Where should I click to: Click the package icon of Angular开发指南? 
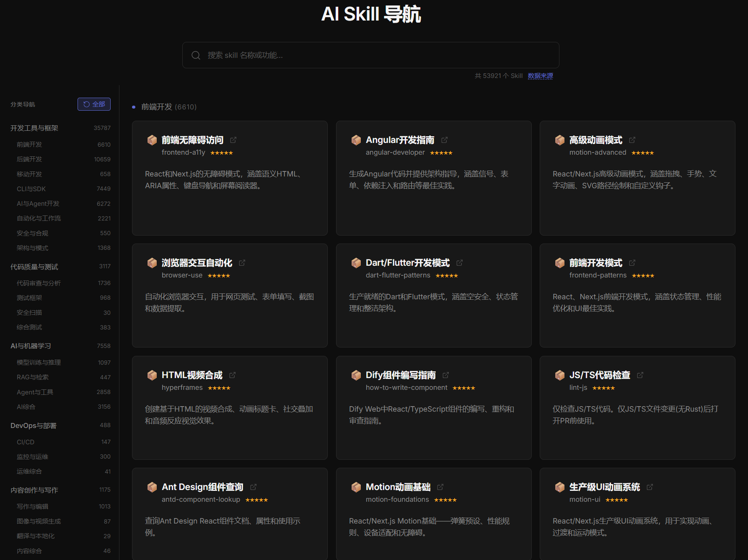(356, 140)
